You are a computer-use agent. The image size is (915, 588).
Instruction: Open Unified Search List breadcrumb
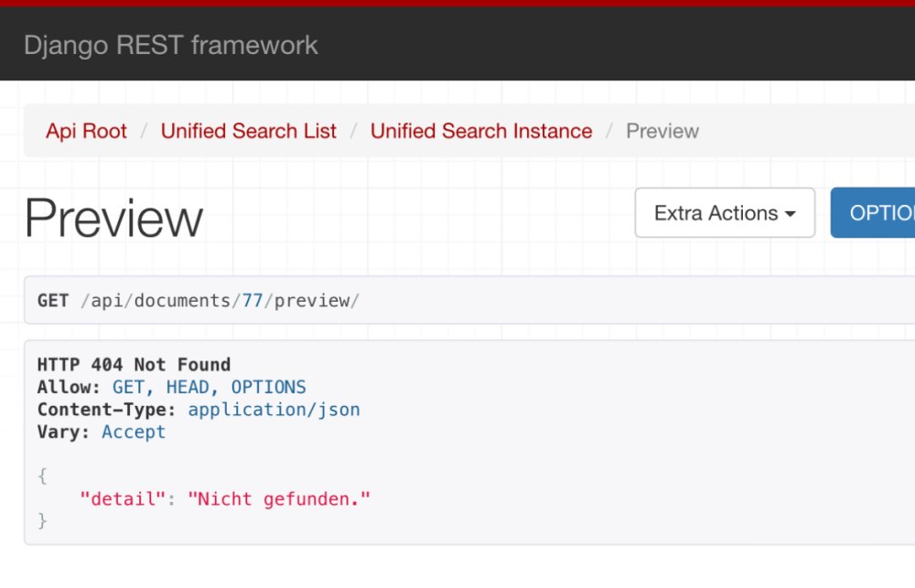249,131
